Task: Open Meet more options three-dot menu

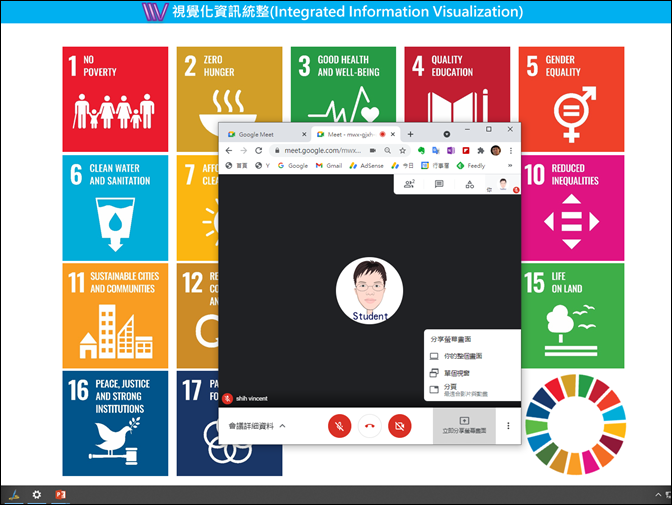Action: click(x=508, y=426)
